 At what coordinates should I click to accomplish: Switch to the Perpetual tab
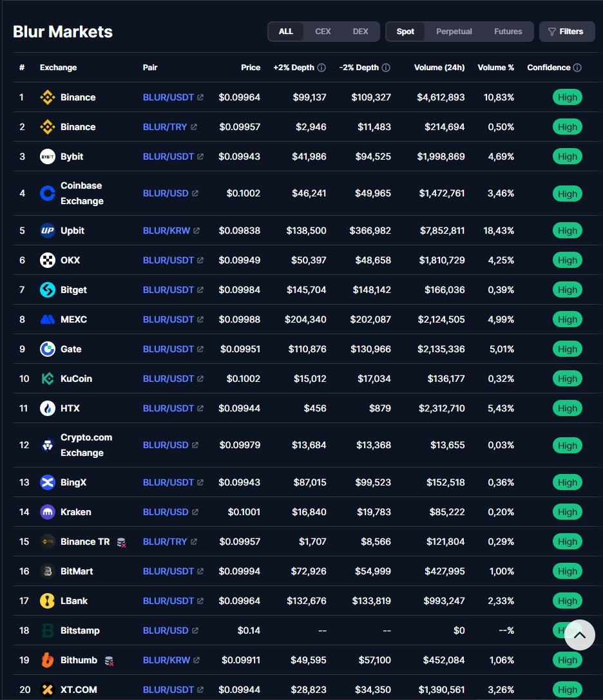click(x=454, y=32)
